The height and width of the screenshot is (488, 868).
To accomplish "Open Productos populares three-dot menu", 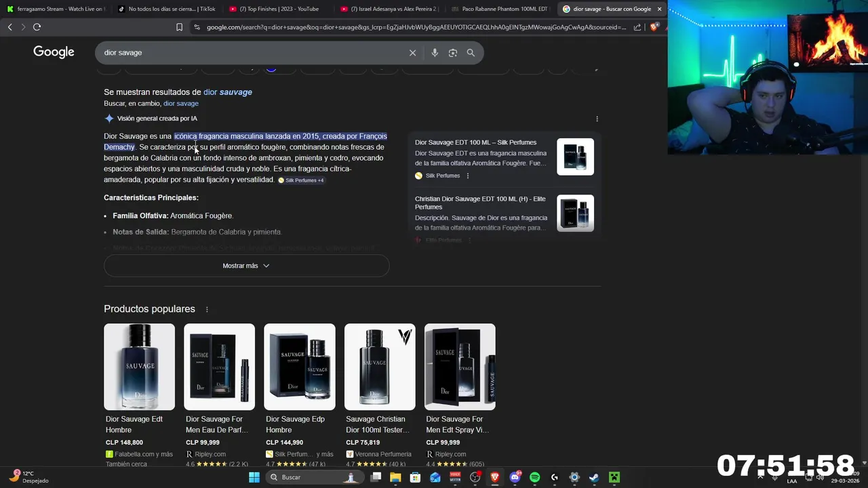I will 207,309.
